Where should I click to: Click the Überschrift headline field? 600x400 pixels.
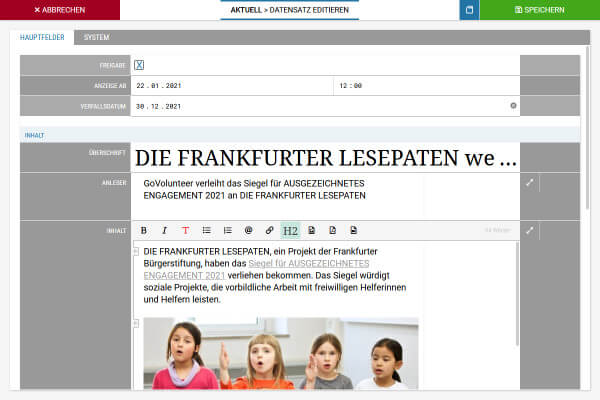(325, 158)
